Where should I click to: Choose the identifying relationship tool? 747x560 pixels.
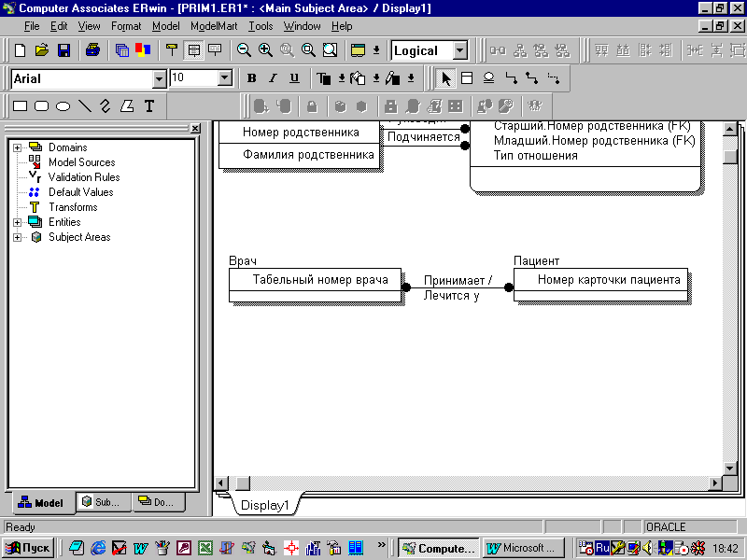pyautogui.click(x=511, y=78)
